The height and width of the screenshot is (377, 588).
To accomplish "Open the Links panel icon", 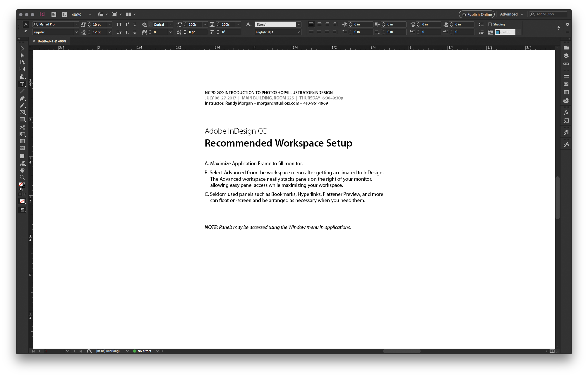I will (x=566, y=64).
